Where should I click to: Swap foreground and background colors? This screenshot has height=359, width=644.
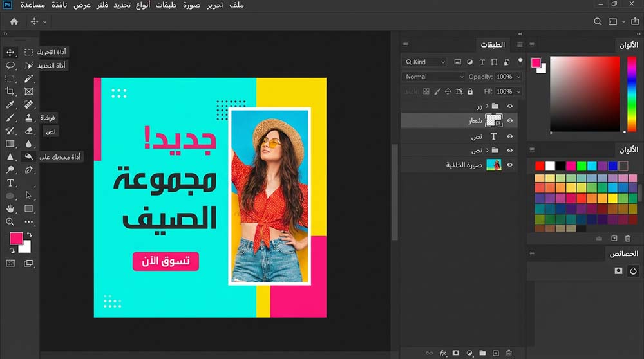[29, 235]
